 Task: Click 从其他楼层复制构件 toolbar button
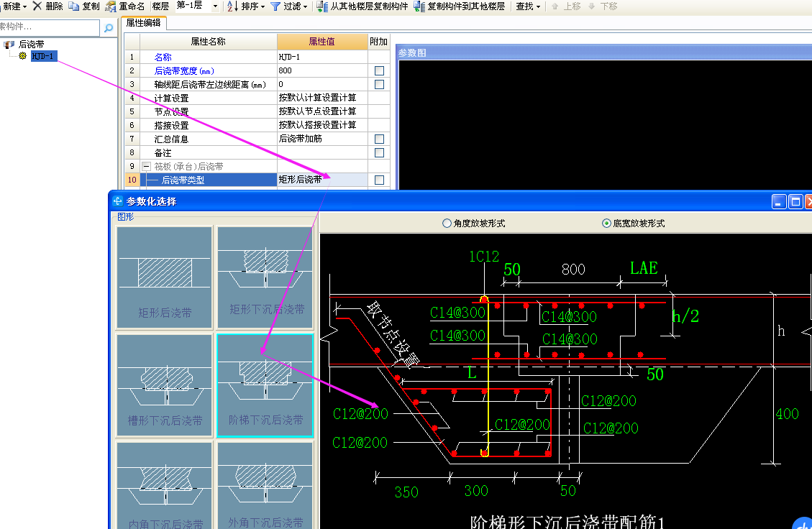[x=362, y=6]
